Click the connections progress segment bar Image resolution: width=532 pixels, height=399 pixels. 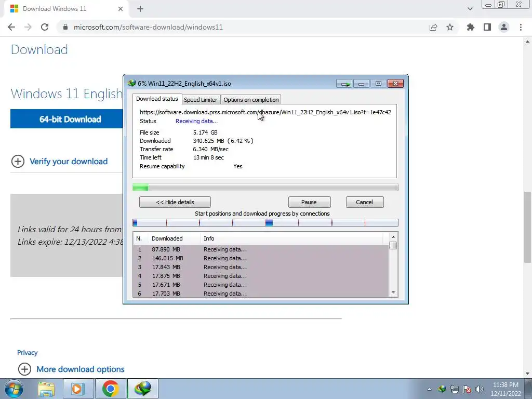265,223
